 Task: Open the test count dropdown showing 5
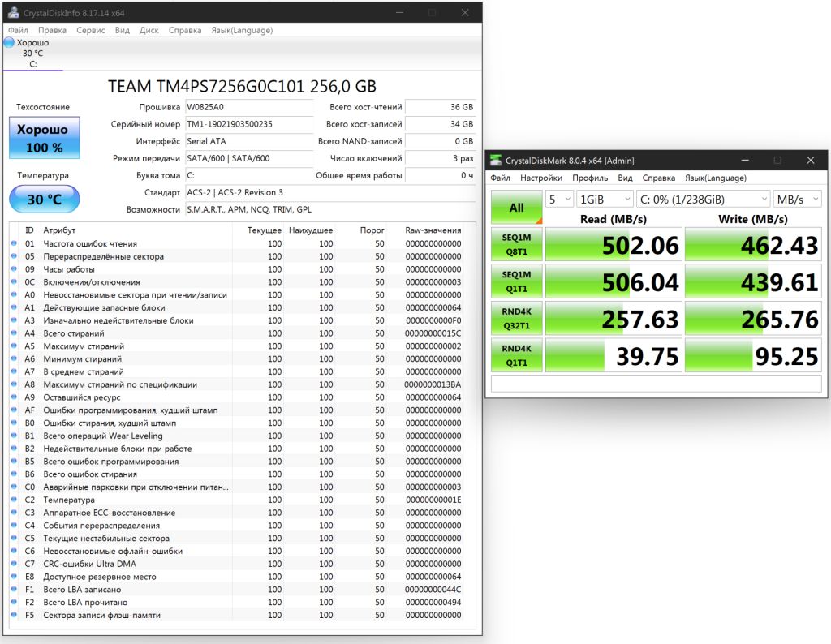(559, 200)
